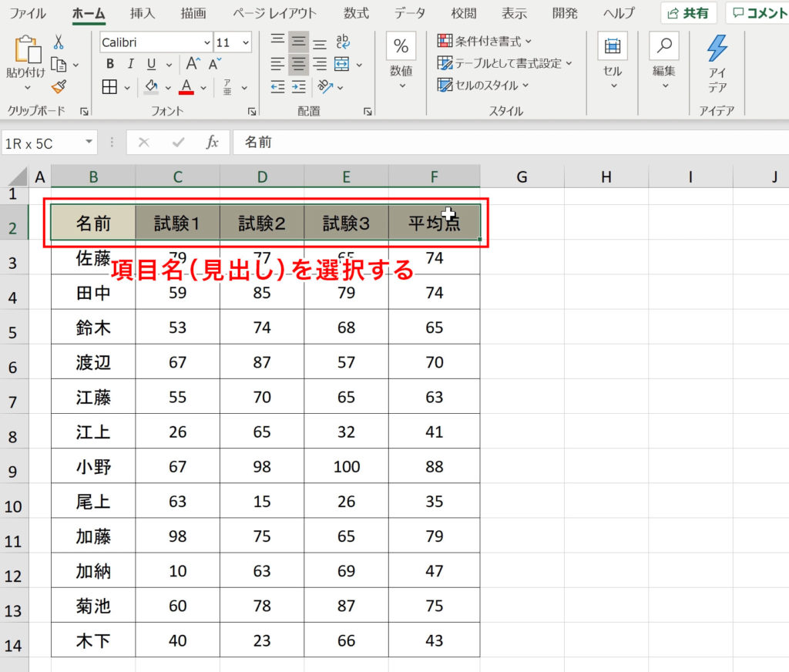The image size is (789, 672).
Task: Click the phonetic guide (furigana) icon
Action: click(x=227, y=87)
